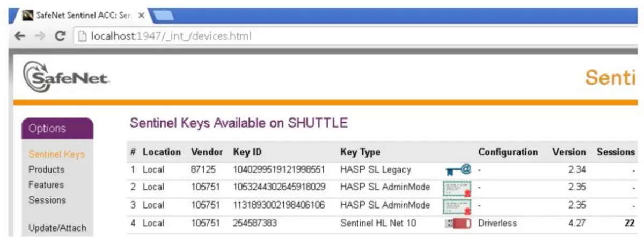This screenshot has height=238, width=644.
Task: Click the red Sentinel HL USB key icon
Action: point(458,224)
